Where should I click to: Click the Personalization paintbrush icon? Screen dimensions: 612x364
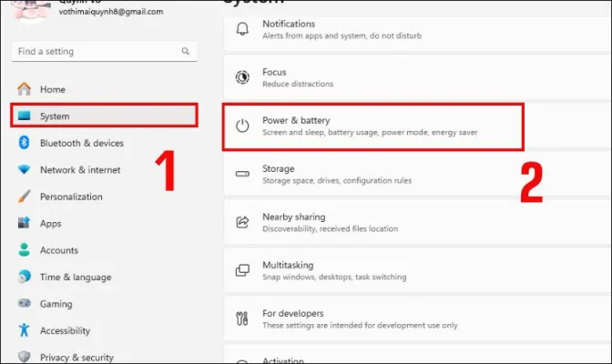coord(24,197)
